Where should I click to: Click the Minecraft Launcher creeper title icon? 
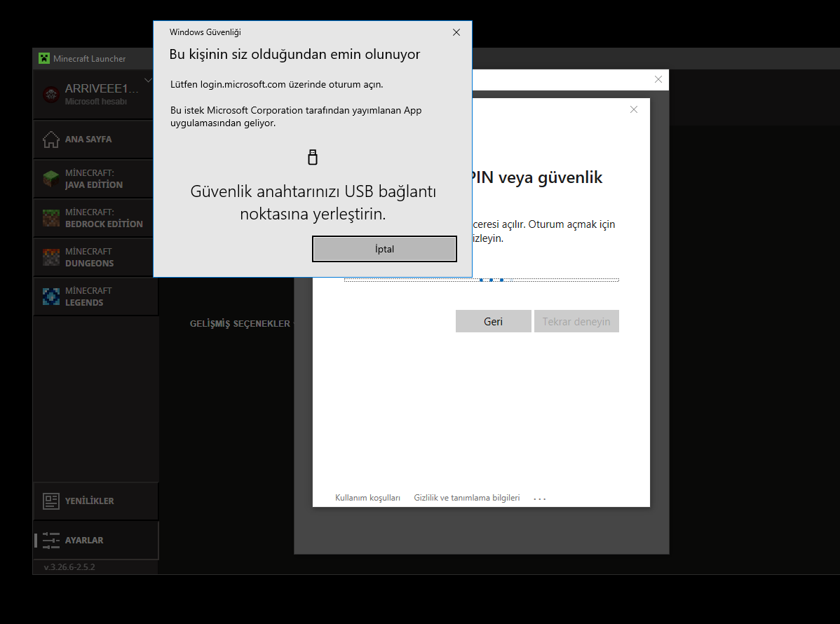(44, 58)
